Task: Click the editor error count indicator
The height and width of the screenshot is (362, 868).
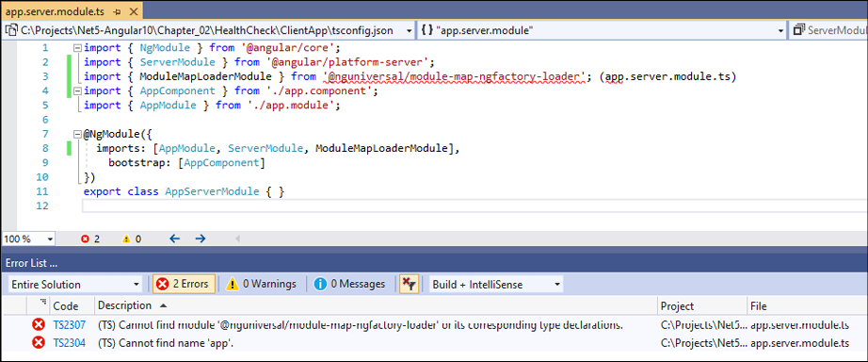Action: pyautogui.click(x=90, y=239)
